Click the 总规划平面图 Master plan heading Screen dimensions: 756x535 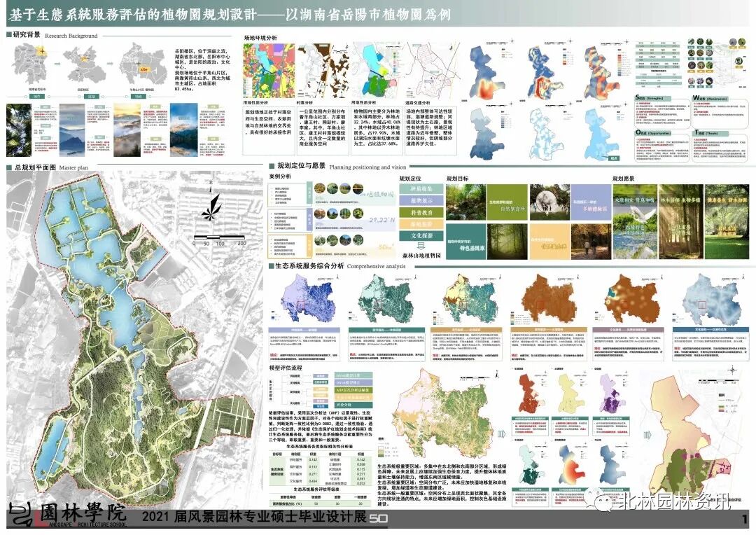[48, 167]
